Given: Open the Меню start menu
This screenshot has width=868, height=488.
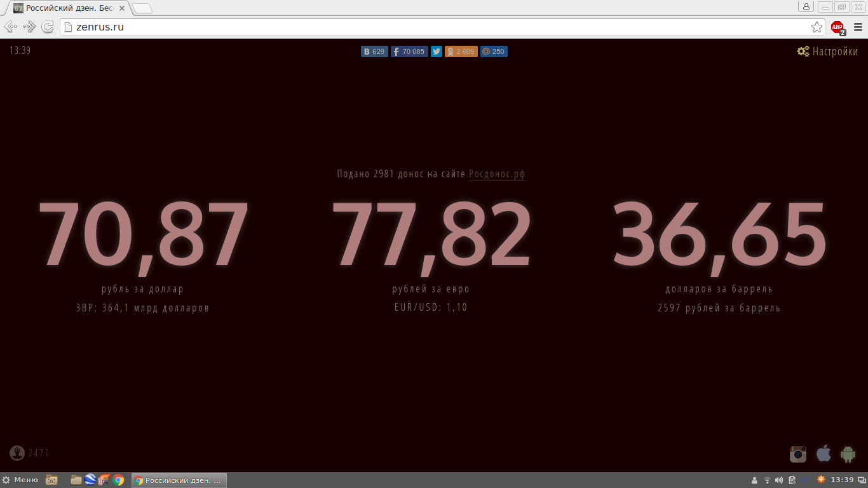Looking at the screenshot, I should [20, 480].
